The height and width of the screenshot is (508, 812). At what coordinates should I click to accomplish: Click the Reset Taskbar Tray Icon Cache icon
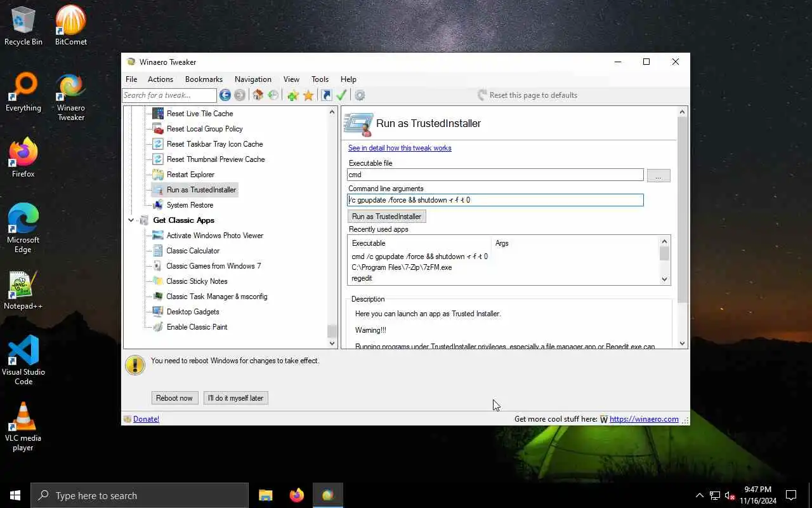pyautogui.click(x=158, y=144)
